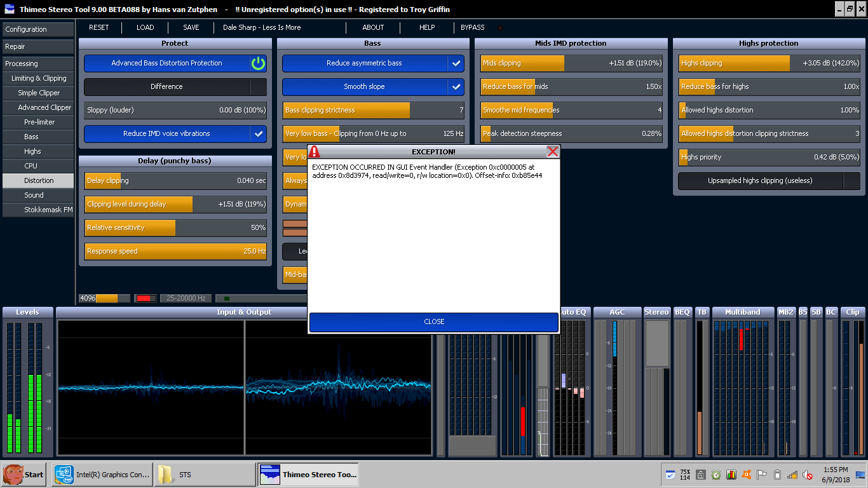This screenshot has height=488, width=868.
Task: Close the EXCEPTION dialog via red X
Action: [x=553, y=151]
